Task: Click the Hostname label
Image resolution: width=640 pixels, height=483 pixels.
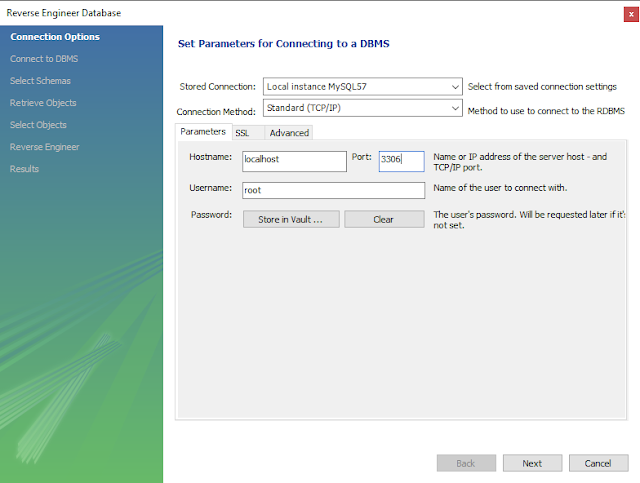Action: pos(211,157)
